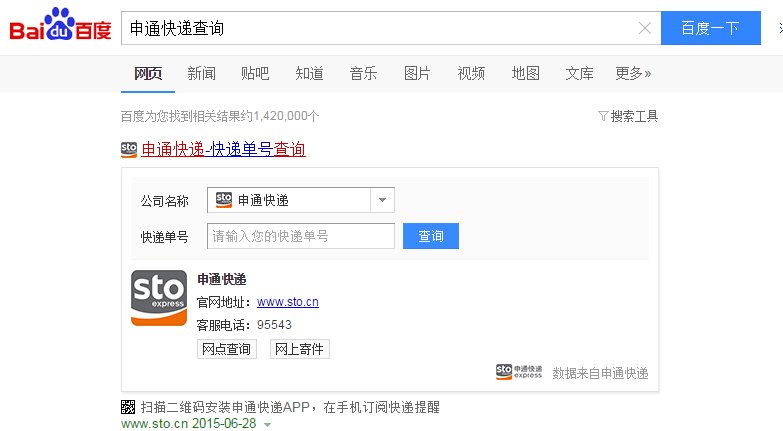The image size is (783, 431).
Task: Click the green www.sto.cn 2015-06-28 URL
Action: [189, 424]
